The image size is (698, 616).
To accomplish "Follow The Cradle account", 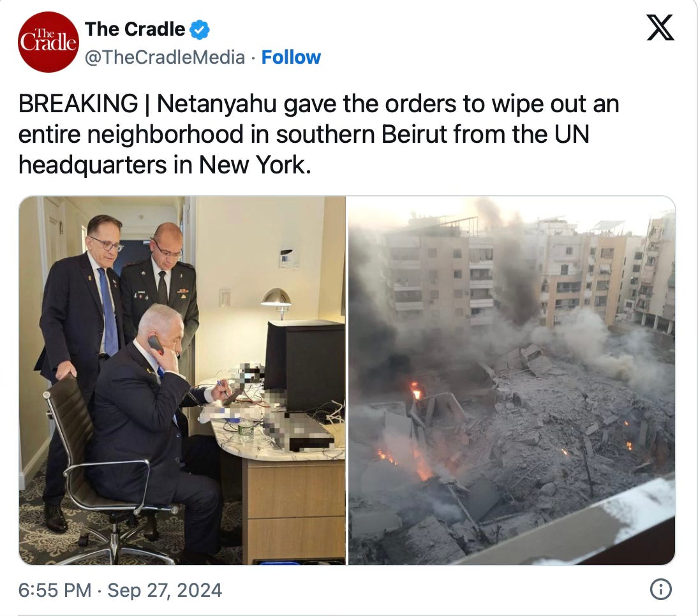I will pyautogui.click(x=291, y=57).
